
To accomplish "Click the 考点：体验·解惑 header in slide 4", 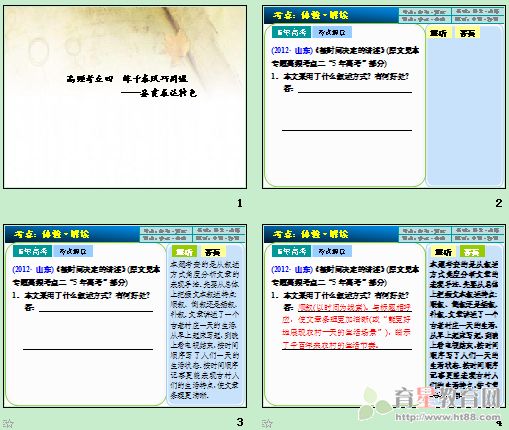I will [310, 234].
